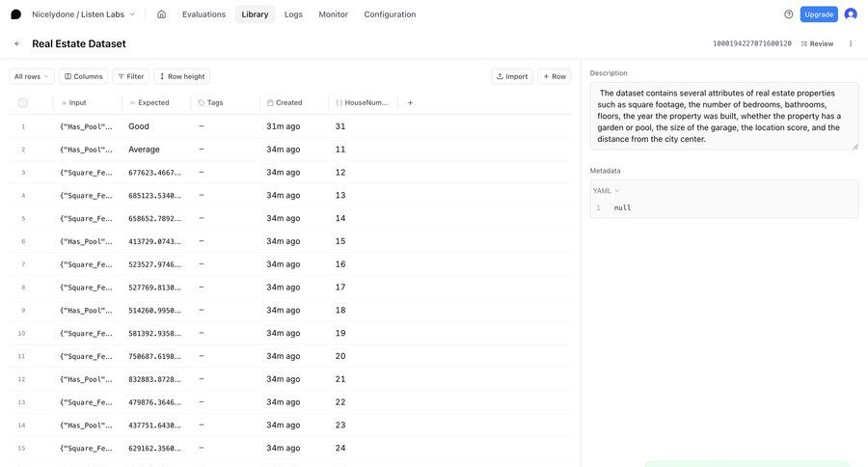Image resolution: width=868 pixels, height=467 pixels.
Task: Open the user avatar menu
Action: pos(851,14)
